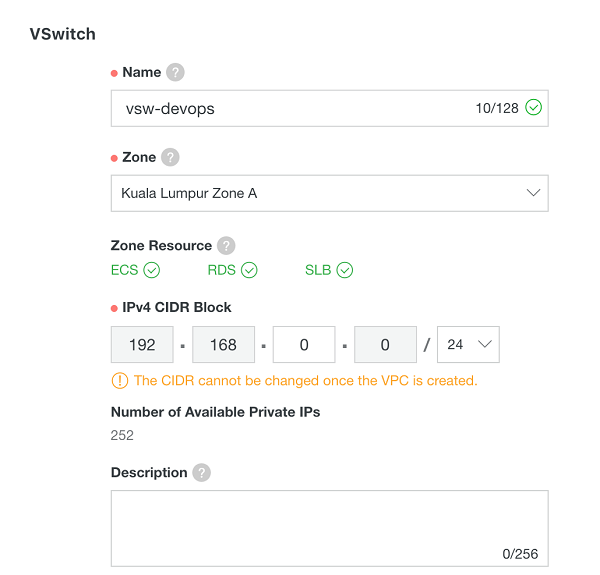600x575 pixels.
Task: Click the second CIDR octet 168 field
Action: point(223,344)
